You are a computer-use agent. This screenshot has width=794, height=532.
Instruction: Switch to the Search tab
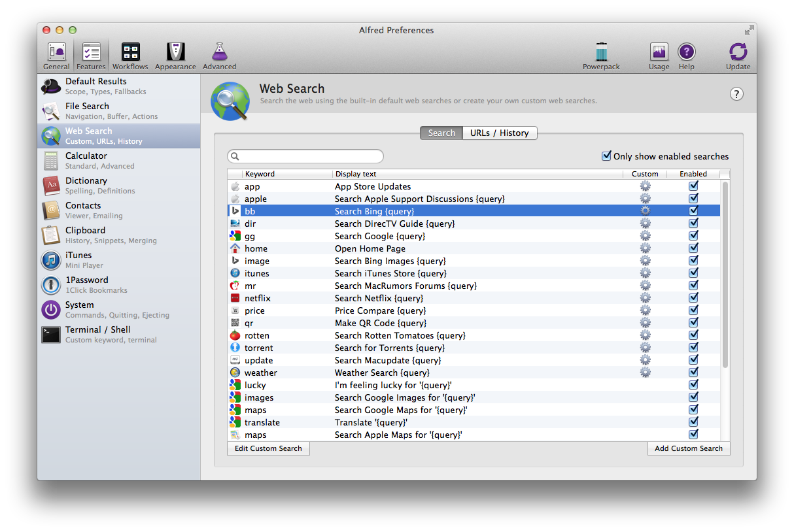tap(441, 133)
